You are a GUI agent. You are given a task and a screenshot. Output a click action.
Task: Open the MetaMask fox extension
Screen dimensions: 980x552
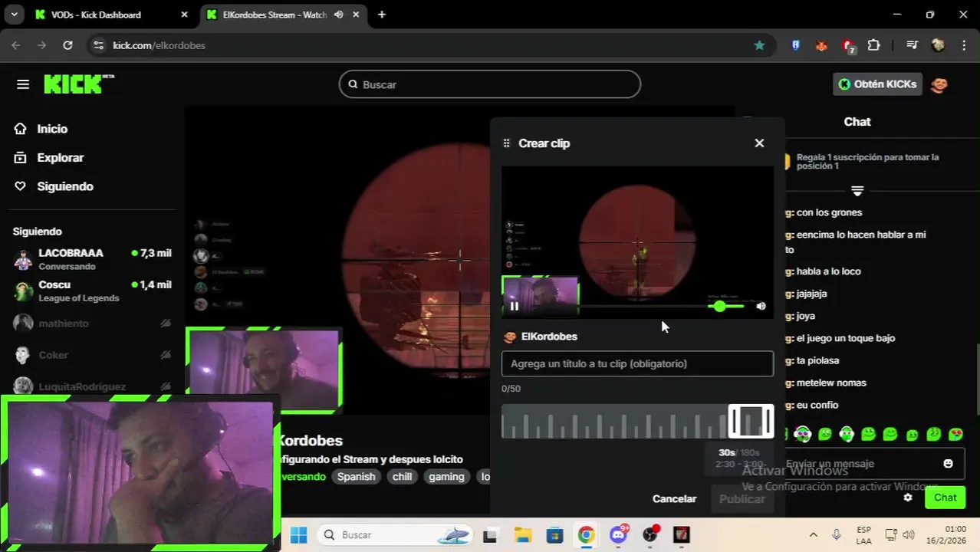point(821,45)
